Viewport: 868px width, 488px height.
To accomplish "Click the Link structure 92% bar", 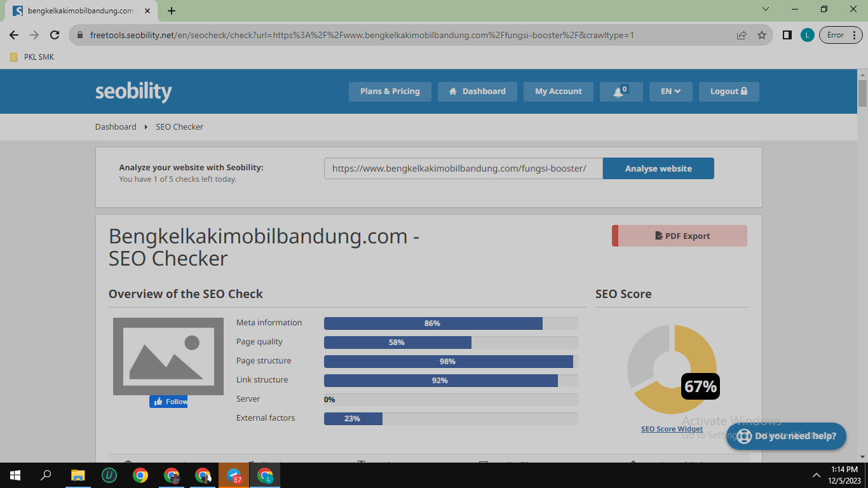I will tap(451, 381).
